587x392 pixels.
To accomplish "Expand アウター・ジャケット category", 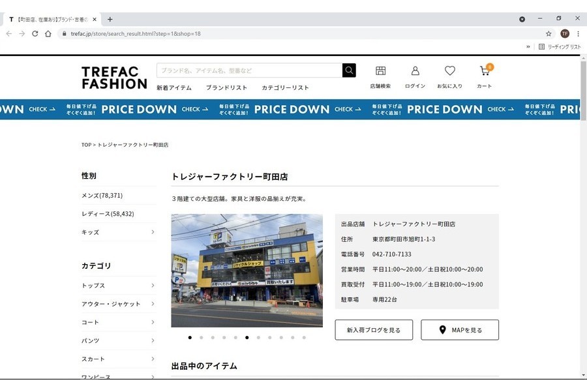I will 118,304.
